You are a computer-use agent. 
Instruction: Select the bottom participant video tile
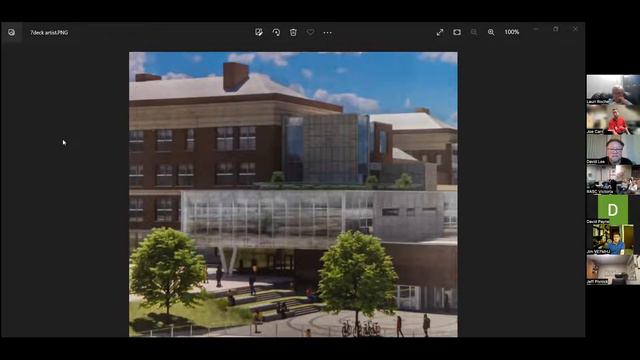[613, 270]
